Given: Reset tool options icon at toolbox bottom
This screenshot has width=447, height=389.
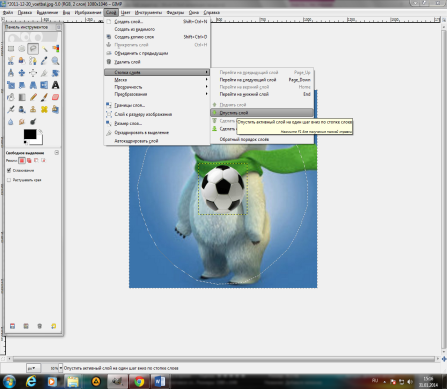Looking at the screenshot, I should tap(54, 326).
